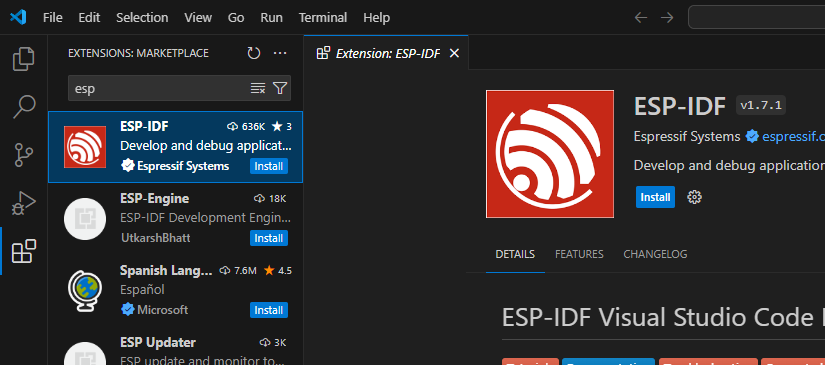Switch to the FEATURES tab
The width and height of the screenshot is (825, 365).
point(579,254)
